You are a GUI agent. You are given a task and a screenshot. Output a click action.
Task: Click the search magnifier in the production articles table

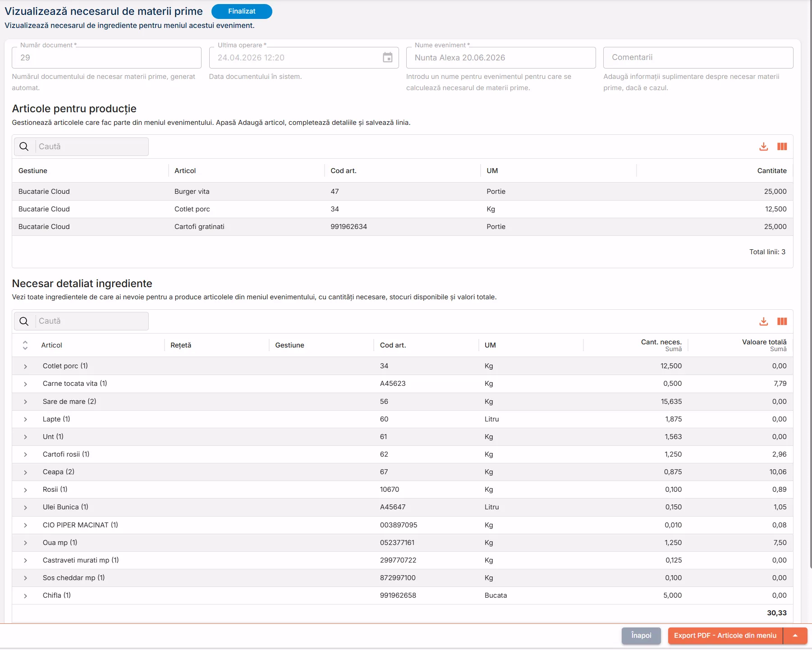[x=24, y=146]
